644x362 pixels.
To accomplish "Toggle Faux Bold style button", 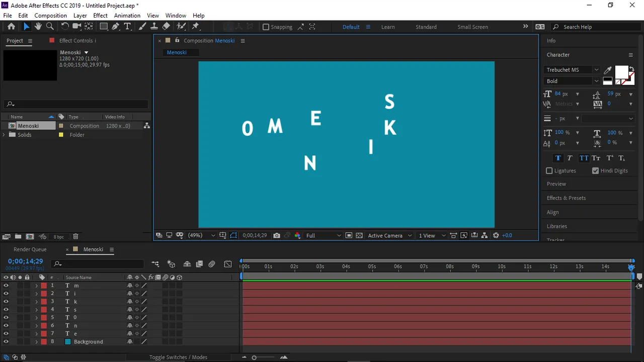I will click(558, 158).
